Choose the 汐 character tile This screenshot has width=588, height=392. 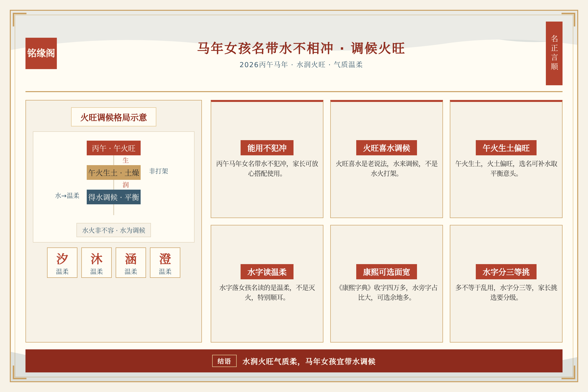click(62, 262)
